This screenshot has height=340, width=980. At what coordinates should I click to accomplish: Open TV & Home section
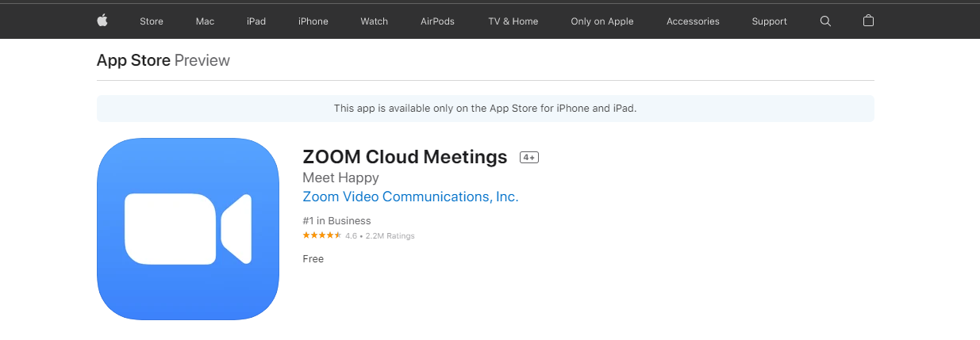[x=513, y=21]
